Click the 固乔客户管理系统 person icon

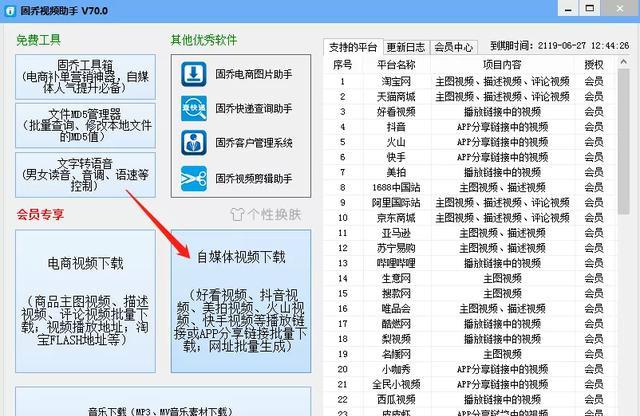point(193,143)
